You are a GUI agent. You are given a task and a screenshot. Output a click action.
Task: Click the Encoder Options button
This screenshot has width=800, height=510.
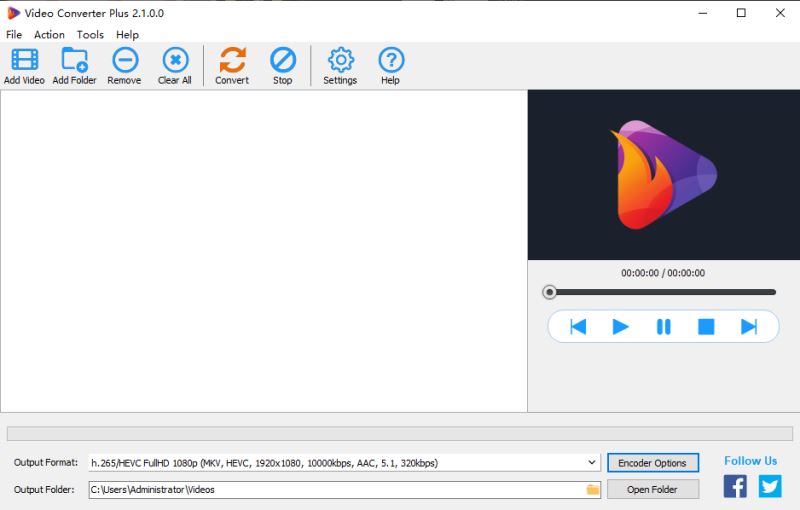[653, 463]
